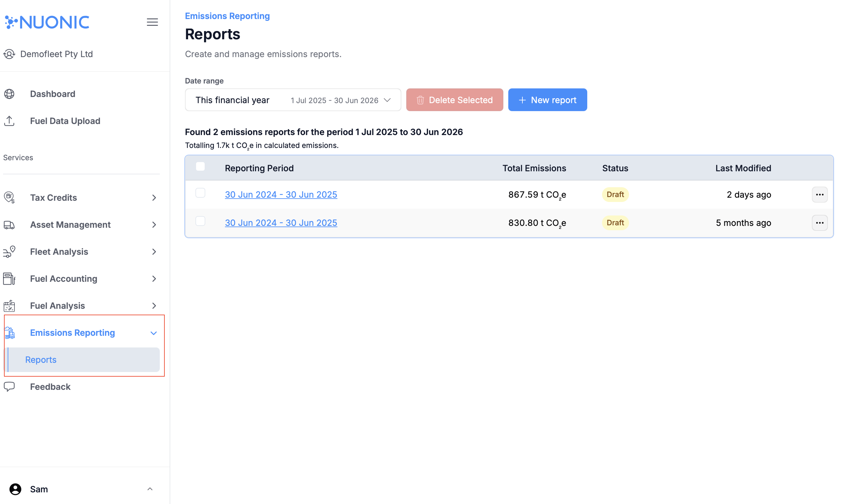842x504 pixels.
Task: Click the hamburger menu to collapse sidebar
Action: click(152, 22)
